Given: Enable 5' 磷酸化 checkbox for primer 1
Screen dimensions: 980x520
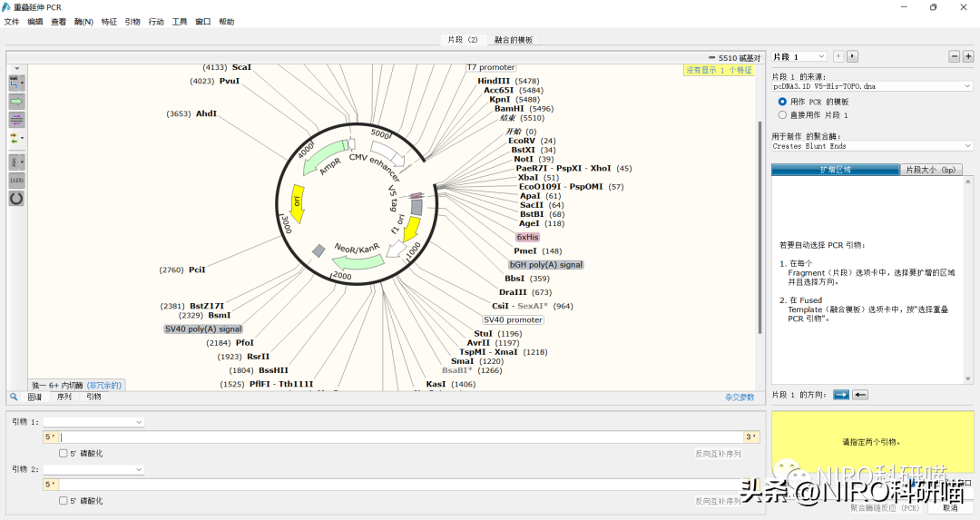Looking at the screenshot, I should (64, 453).
